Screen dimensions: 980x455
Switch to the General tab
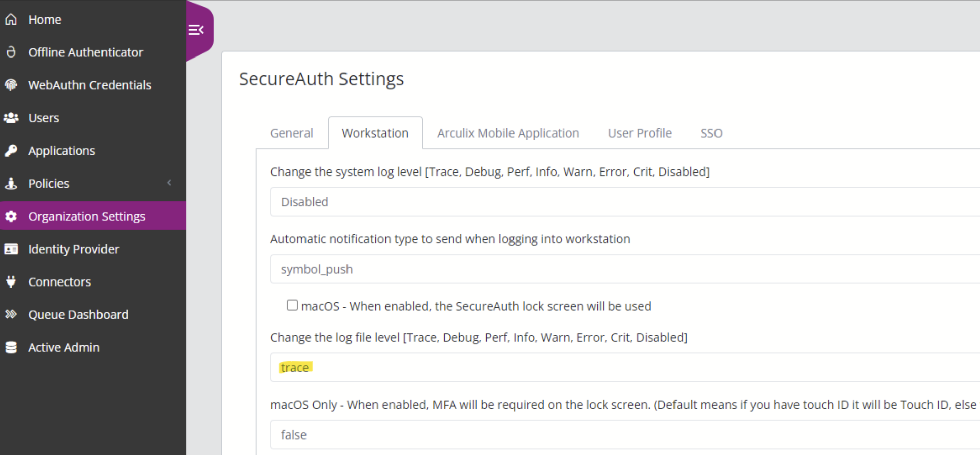(291, 133)
